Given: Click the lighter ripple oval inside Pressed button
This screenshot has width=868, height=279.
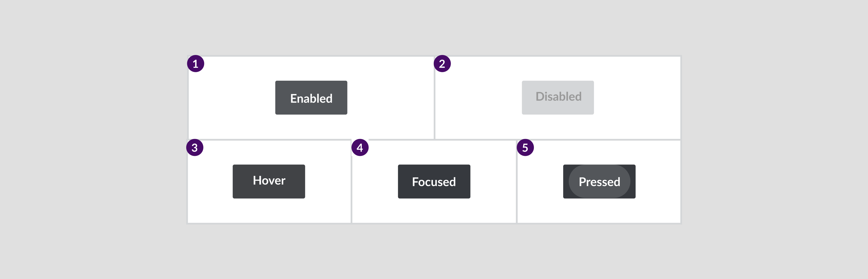Looking at the screenshot, I should [599, 182].
